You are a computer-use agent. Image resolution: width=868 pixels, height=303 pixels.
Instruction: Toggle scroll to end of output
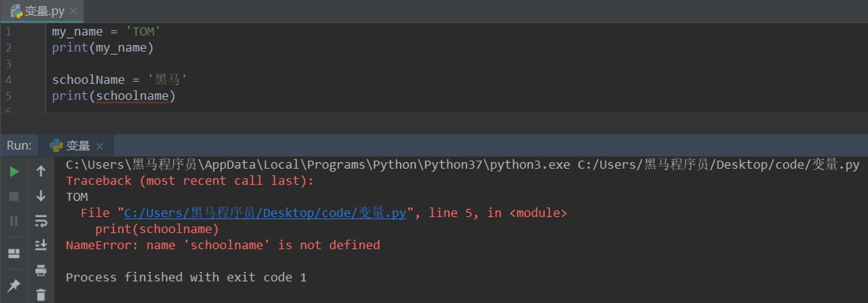41,245
